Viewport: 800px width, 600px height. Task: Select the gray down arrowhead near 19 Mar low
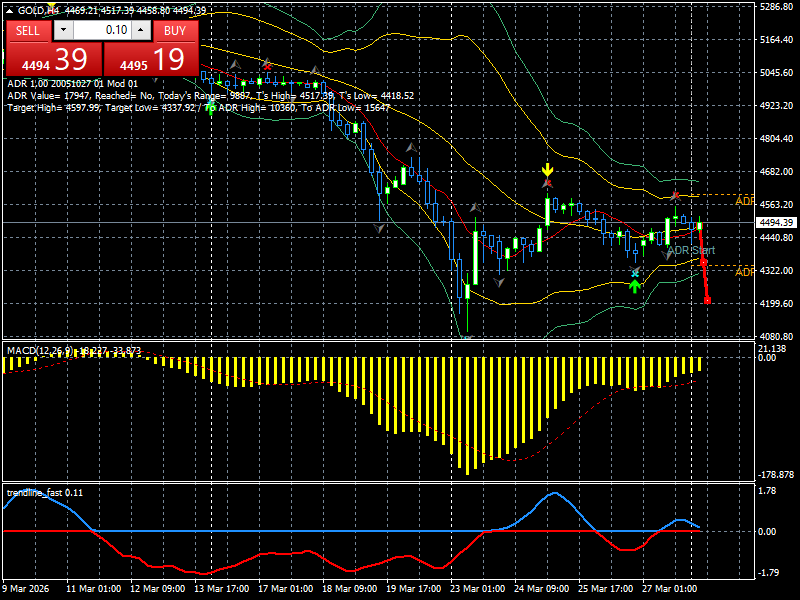379,229
